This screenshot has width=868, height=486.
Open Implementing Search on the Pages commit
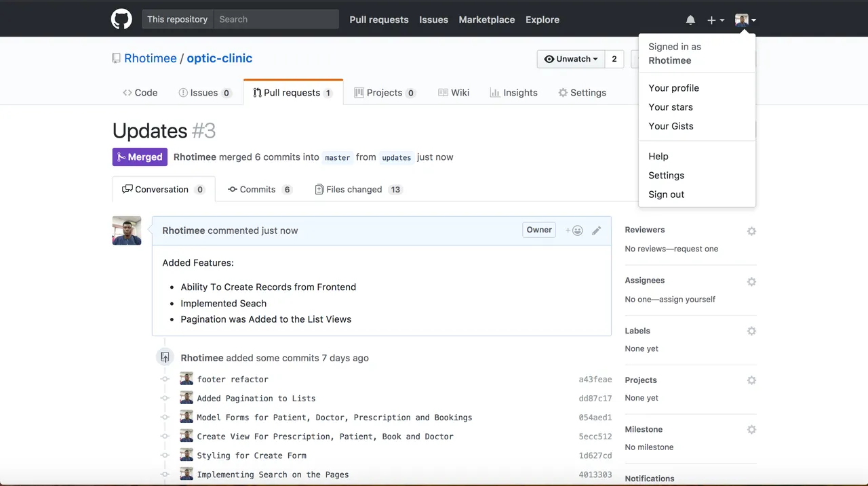273,474
